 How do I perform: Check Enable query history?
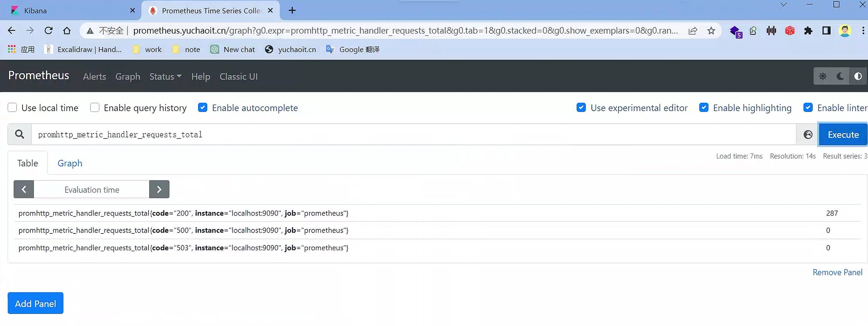coord(95,107)
